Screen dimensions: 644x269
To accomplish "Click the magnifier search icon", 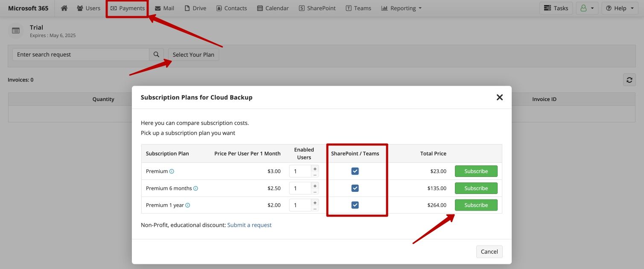I will pos(156,55).
